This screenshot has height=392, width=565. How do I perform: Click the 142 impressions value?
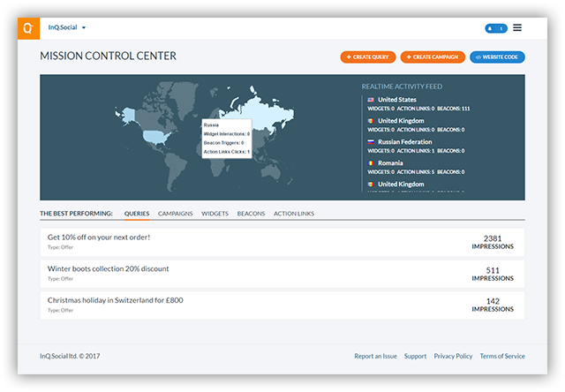point(493,301)
